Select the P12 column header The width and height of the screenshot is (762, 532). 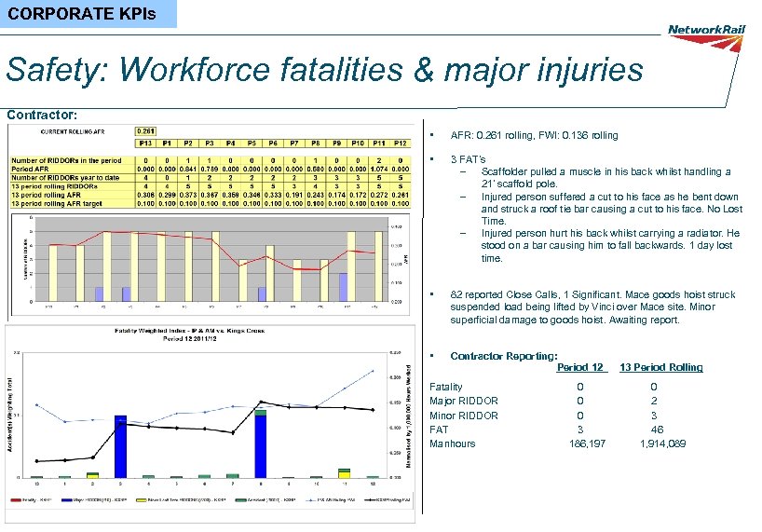coord(401,143)
